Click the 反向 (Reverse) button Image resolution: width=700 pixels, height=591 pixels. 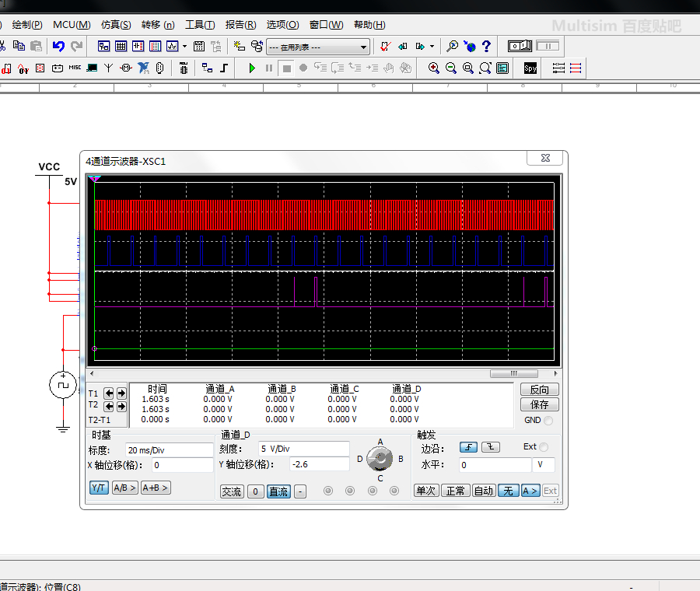click(x=539, y=390)
